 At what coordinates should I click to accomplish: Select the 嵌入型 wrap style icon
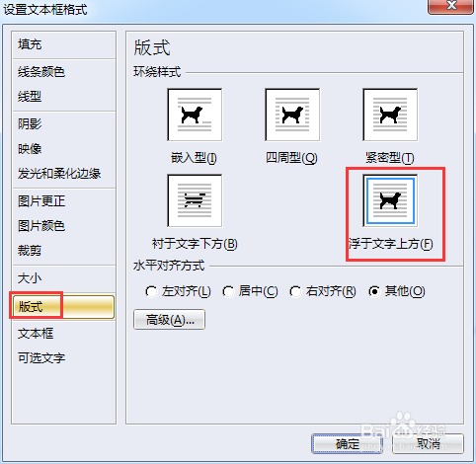(195, 115)
